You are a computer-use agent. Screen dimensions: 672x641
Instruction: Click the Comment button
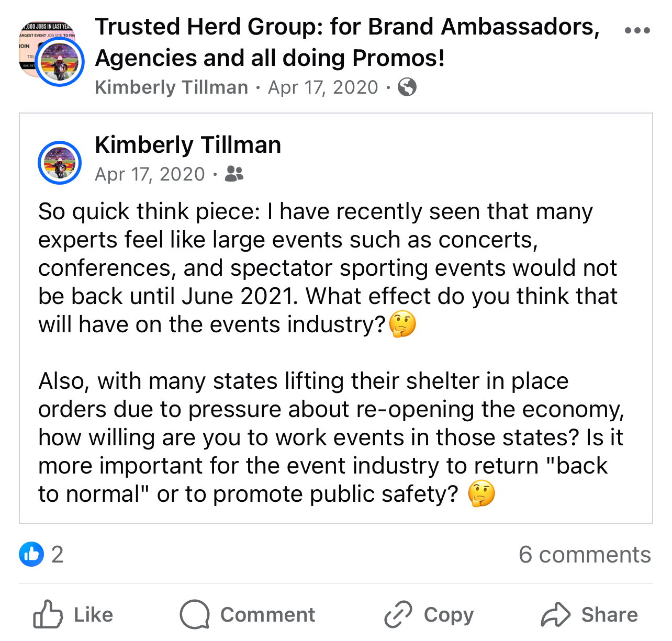[x=248, y=614]
